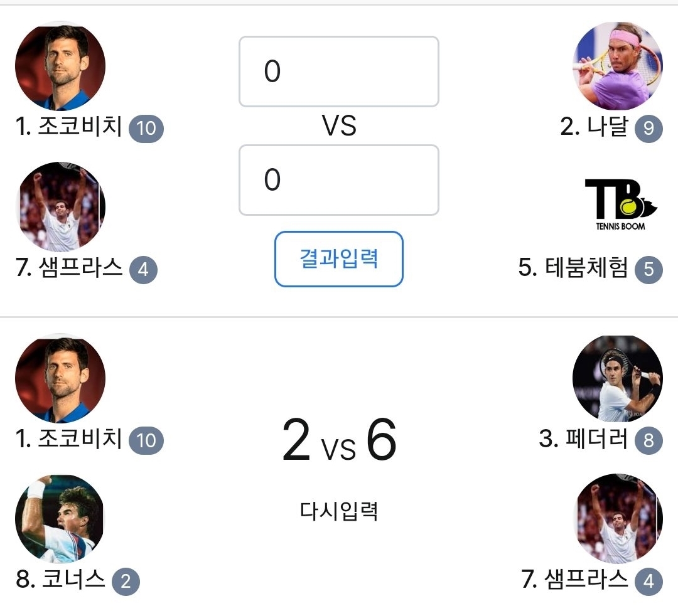Tap the 3. 페더러 name label
The width and height of the screenshot is (678, 616).
583,439
